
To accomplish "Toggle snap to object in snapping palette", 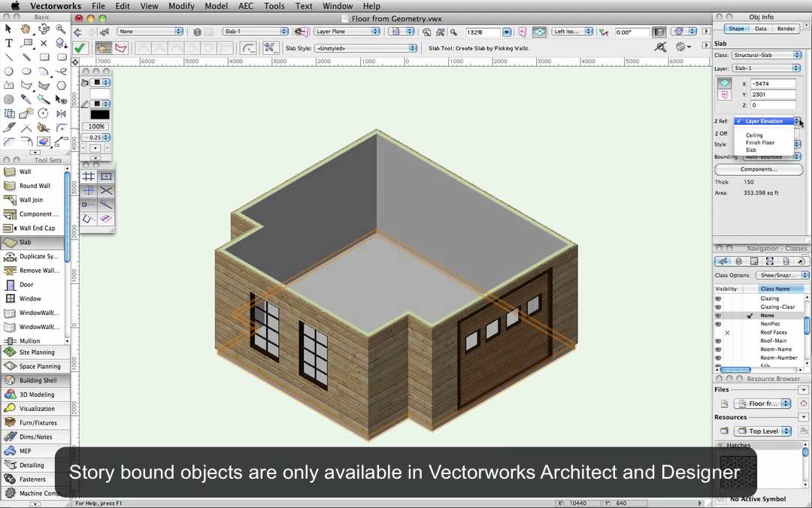I will [x=106, y=177].
